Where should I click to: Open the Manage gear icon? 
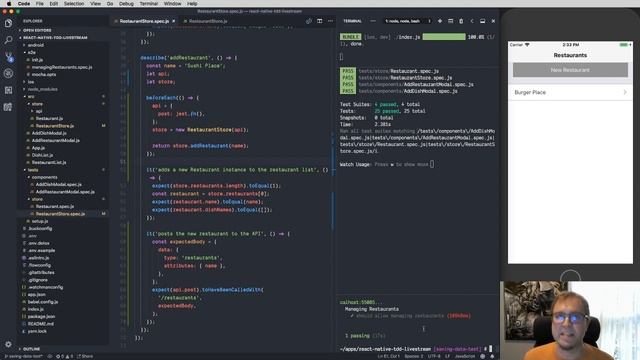[x=8, y=344]
